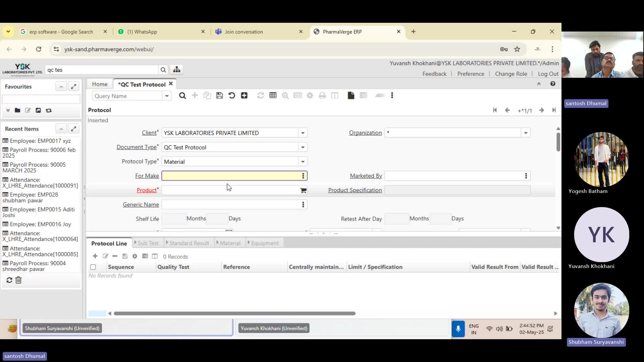
Task: Click the Print toolbar icon
Action: pos(322,96)
